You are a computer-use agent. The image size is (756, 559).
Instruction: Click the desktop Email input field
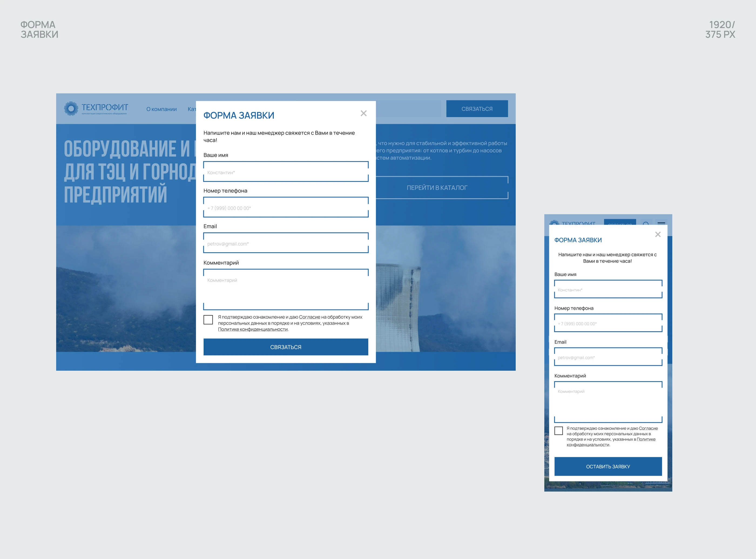click(285, 243)
